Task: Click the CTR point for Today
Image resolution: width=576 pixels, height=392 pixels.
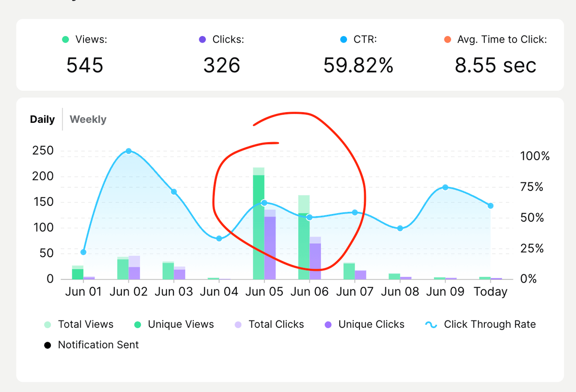Action: [x=491, y=206]
